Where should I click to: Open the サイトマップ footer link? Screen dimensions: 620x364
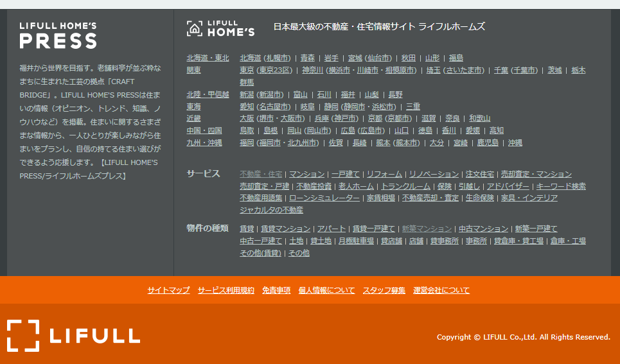coord(168,290)
